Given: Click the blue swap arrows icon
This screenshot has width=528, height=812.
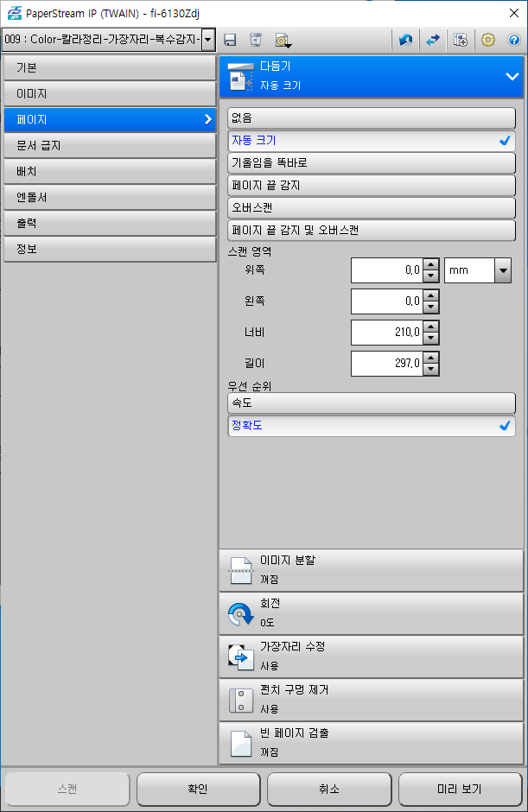Looking at the screenshot, I should pos(433,40).
